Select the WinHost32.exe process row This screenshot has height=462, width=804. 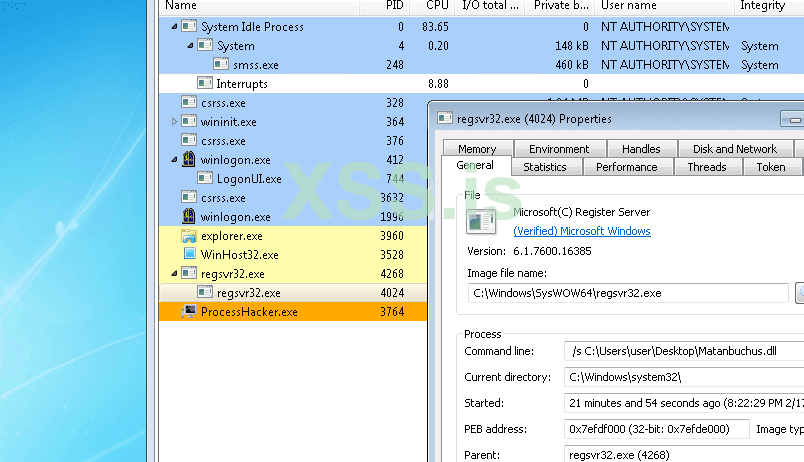293,255
